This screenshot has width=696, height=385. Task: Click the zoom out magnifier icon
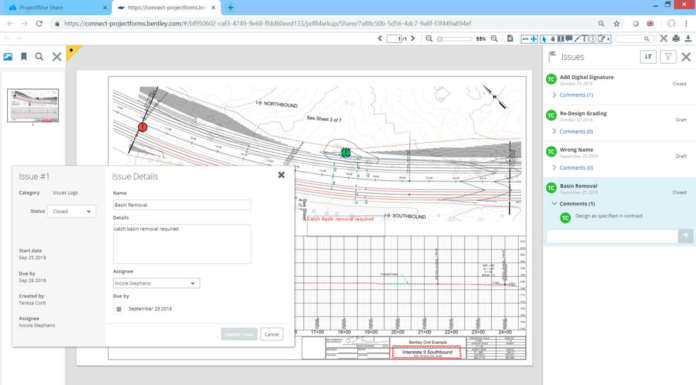click(x=429, y=39)
